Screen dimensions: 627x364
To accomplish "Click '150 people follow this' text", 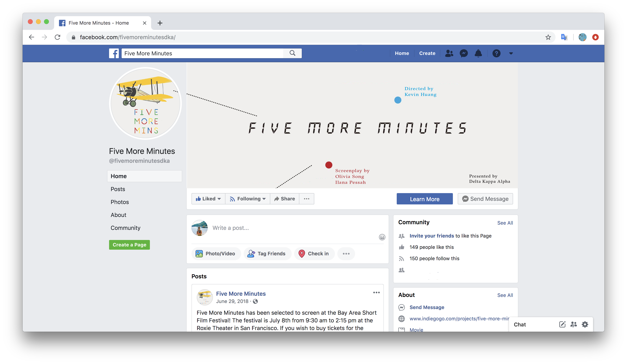I will coord(434,259).
